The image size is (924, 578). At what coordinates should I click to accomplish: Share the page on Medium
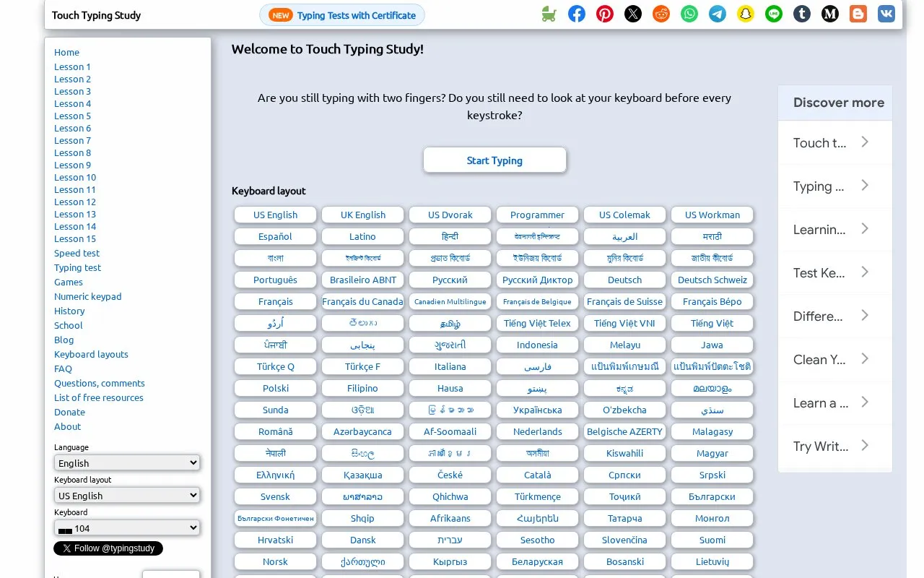830,14
